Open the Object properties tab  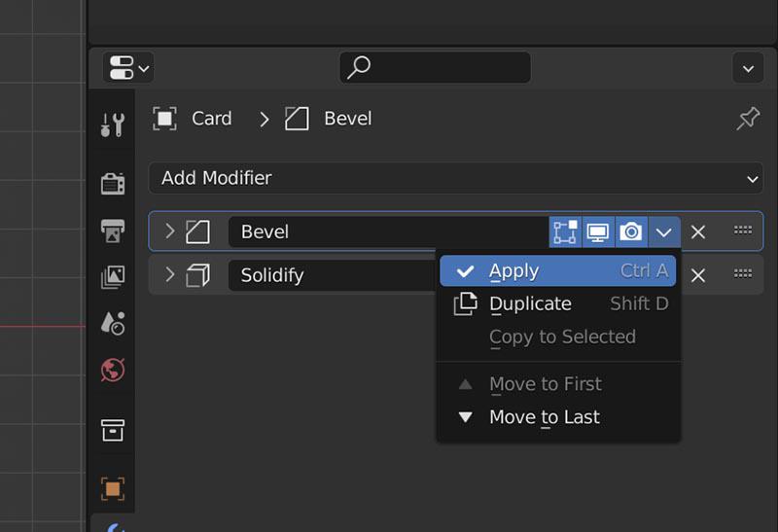pos(113,489)
